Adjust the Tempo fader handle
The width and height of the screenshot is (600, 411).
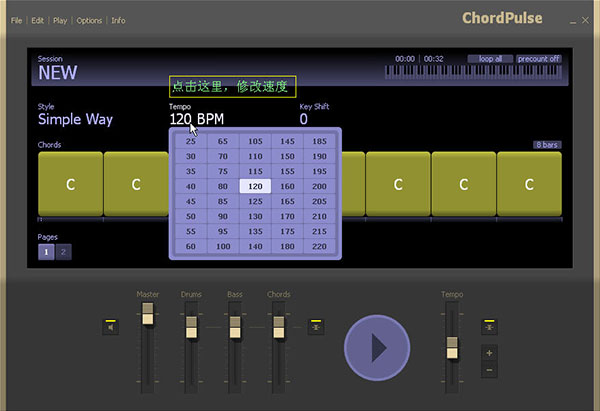pyautogui.click(x=452, y=348)
